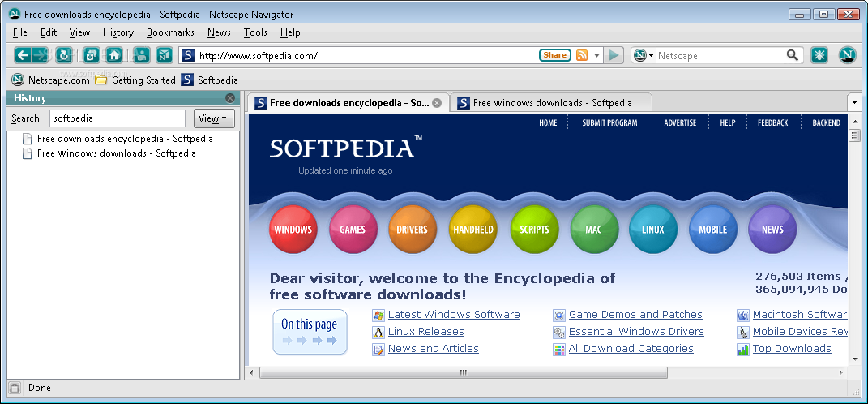Screen dimensions: 868x404
Task: Click the history Search input field
Action: pyautogui.click(x=118, y=118)
